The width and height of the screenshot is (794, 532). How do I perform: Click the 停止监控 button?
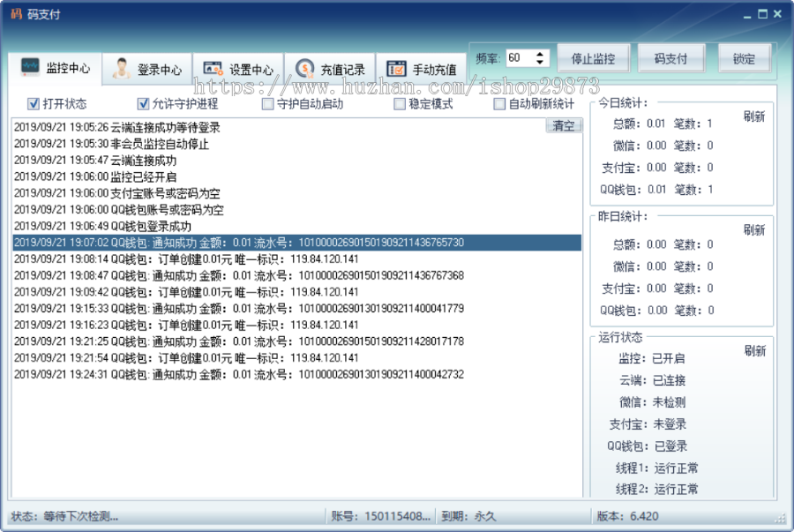(x=594, y=59)
